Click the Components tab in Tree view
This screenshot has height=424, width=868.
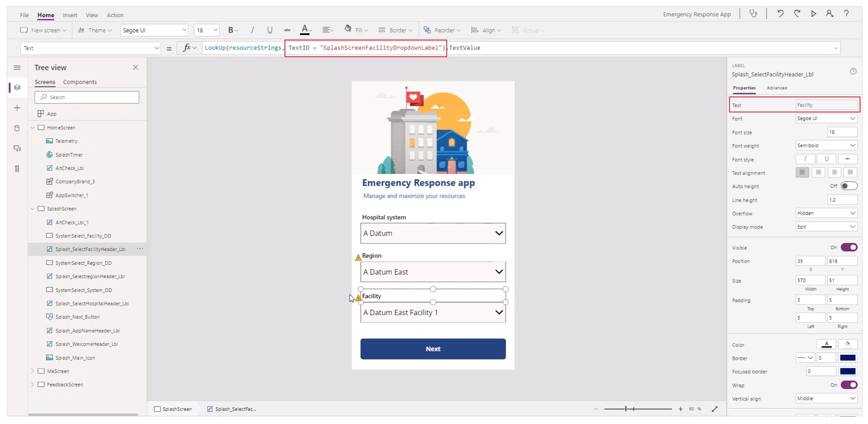(x=80, y=81)
